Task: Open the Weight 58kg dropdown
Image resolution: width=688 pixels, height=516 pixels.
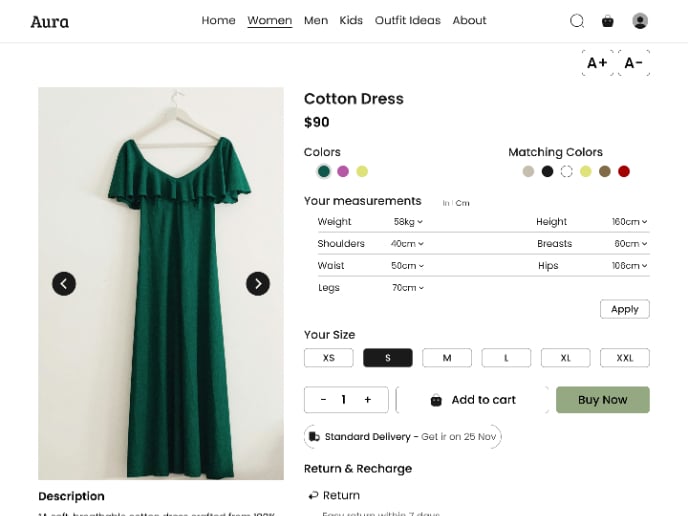Action: point(408,222)
